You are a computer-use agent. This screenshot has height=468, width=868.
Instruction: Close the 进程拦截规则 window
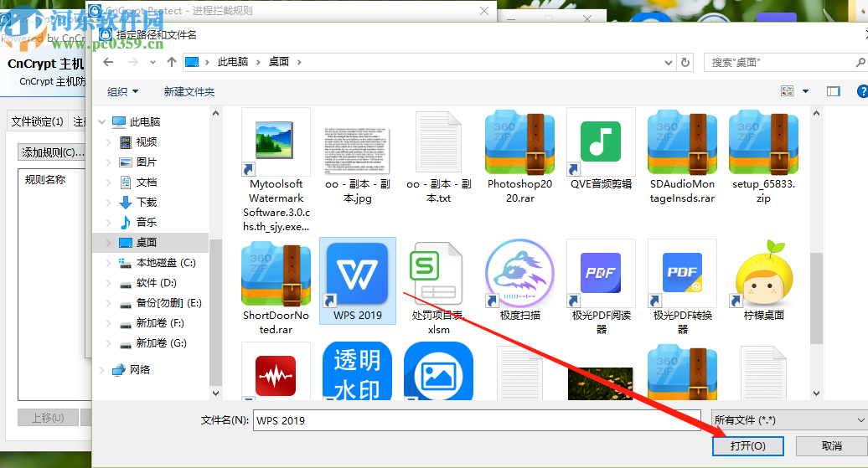[483, 11]
